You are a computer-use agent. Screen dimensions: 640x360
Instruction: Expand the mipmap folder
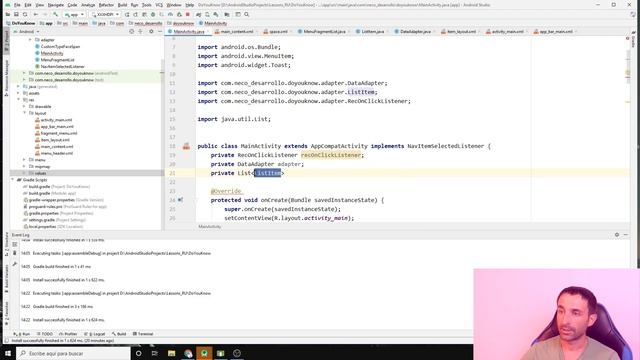(24, 167)
